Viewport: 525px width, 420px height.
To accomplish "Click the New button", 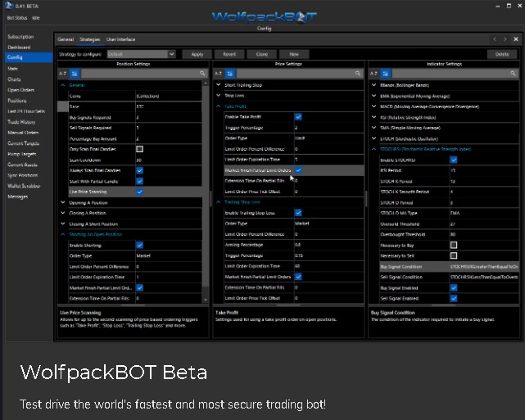I will tap(294, 54).
